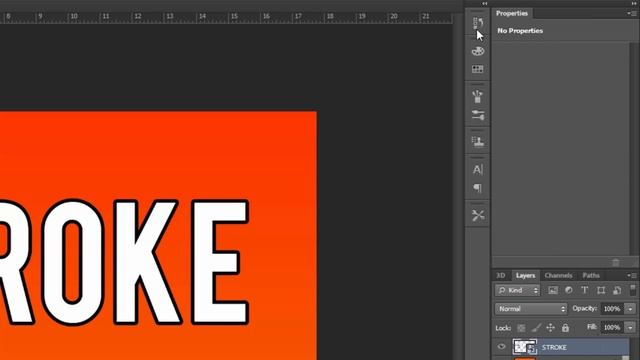640x360 pixels.
Task: Lock all layer attributes padlock
Action: [565, 327]
